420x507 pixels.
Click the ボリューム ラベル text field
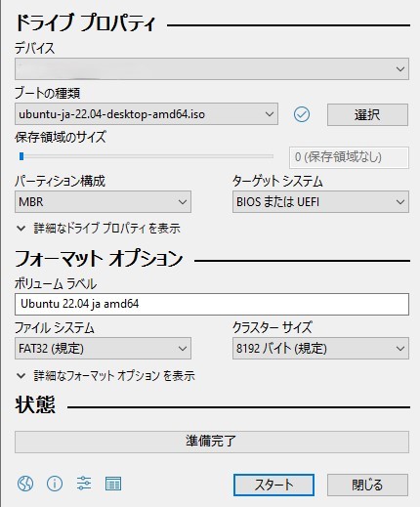tap(212, 304)
